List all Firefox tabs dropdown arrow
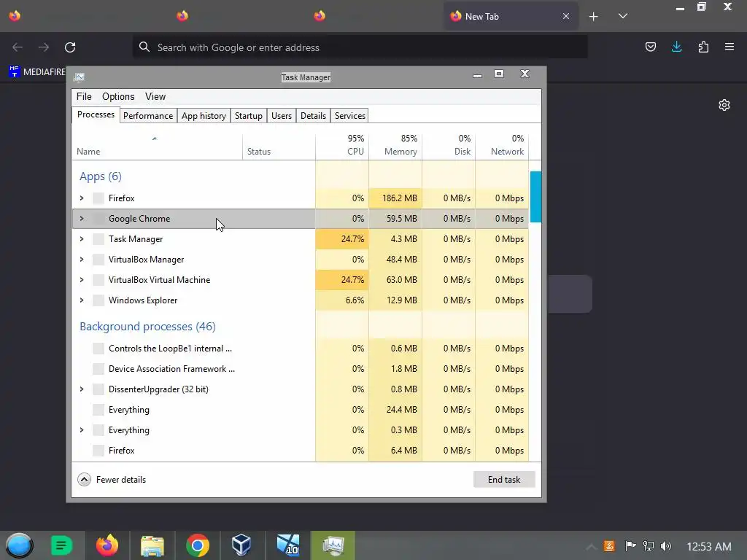747x560 pixels. (623, 16)
